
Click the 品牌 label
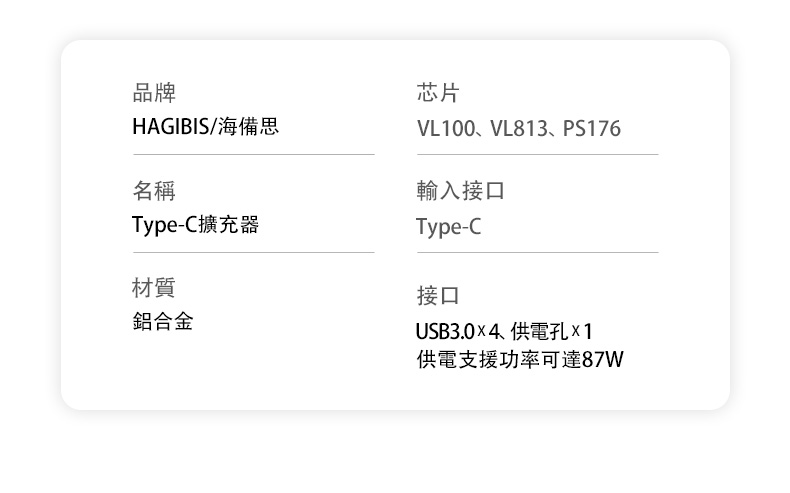154,93
